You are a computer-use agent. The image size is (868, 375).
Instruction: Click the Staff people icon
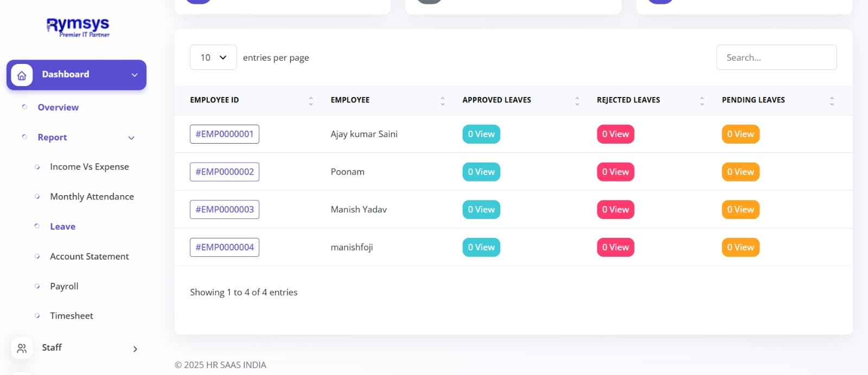click(22, 348)
